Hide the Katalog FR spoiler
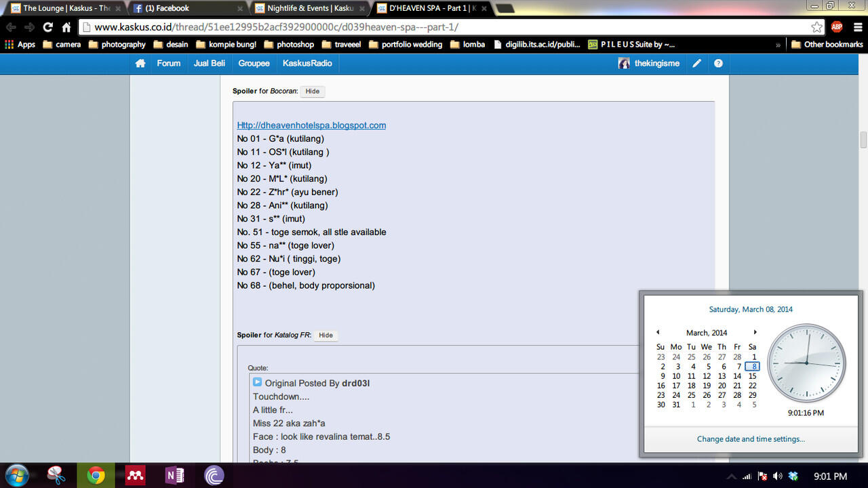 click(325, 335)
